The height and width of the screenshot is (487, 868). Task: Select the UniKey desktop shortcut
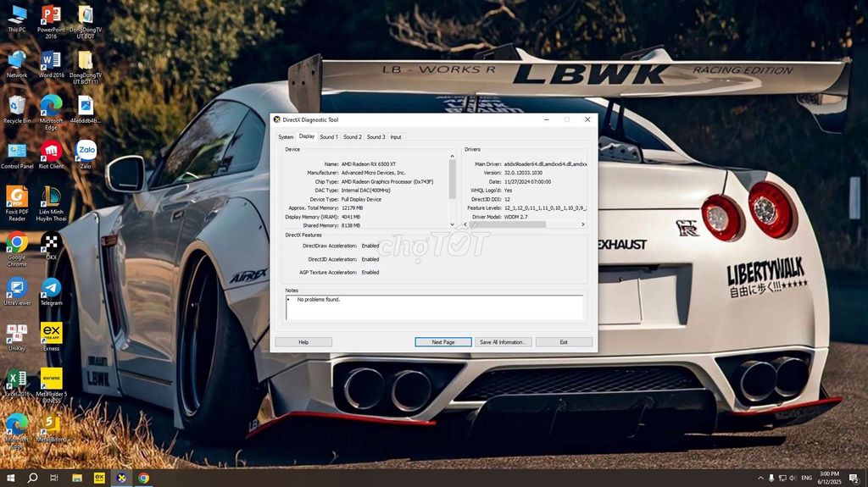point(17,337)
